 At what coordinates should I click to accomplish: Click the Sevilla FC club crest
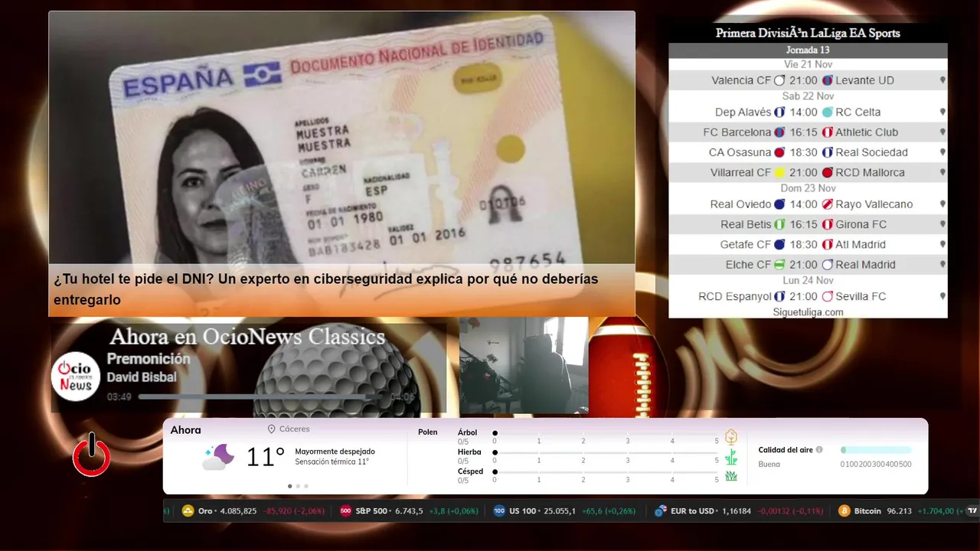(x=827, y=296)
